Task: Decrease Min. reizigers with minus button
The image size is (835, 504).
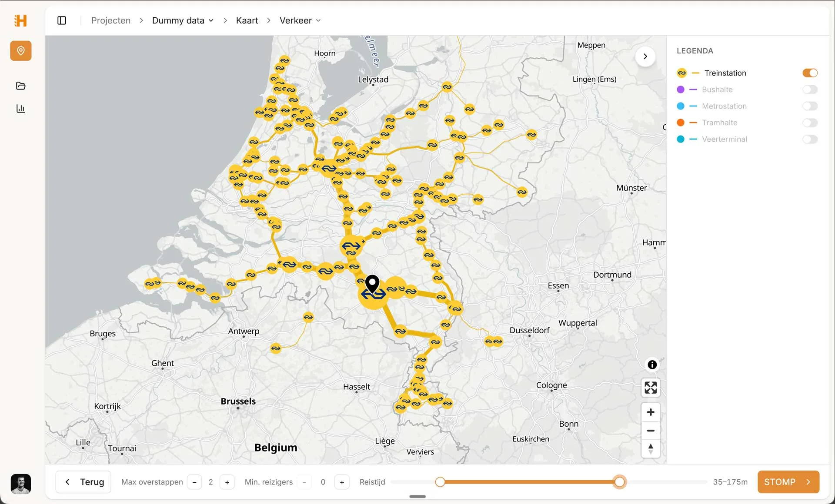Action: pyautogui.click(x=304, y=482)
